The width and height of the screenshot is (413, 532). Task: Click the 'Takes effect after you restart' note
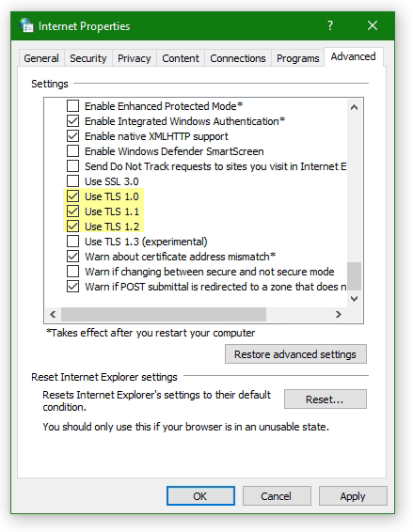[x=151, y=333]
